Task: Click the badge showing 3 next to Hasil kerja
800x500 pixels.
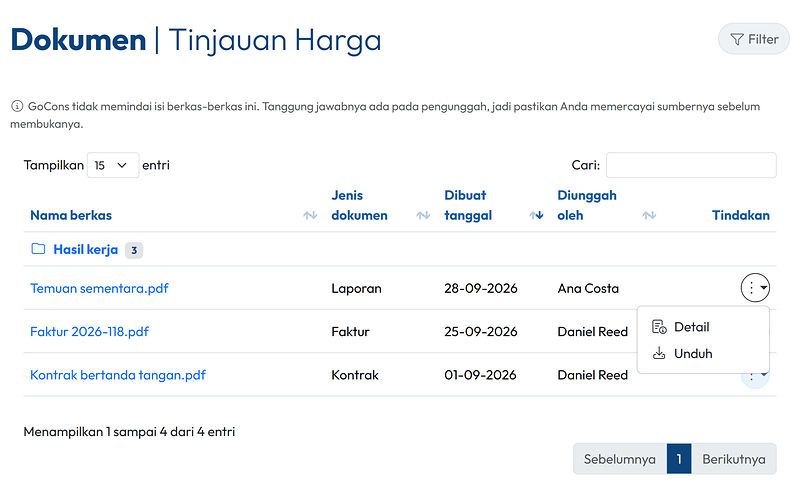Action: pos(134,251)
